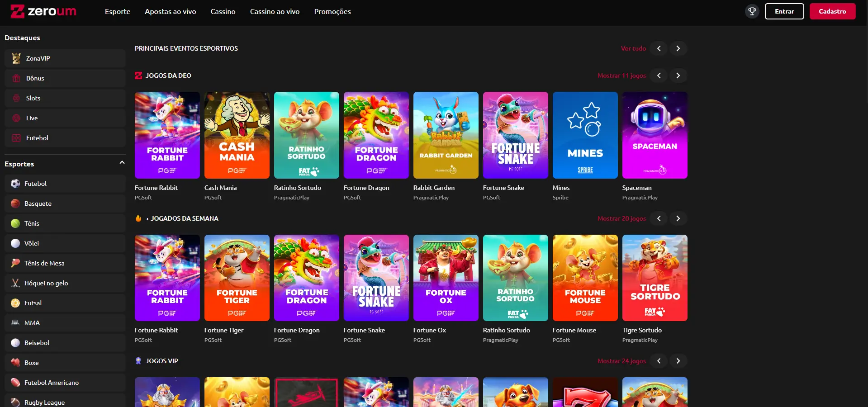Choose Boxe sport
This screenshot has height=407, width=868.
[65, 363]
